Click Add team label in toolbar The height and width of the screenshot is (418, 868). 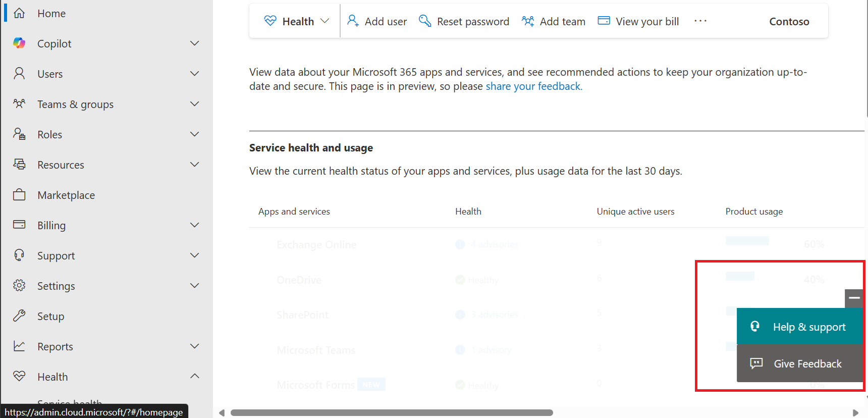click(562, 22)
